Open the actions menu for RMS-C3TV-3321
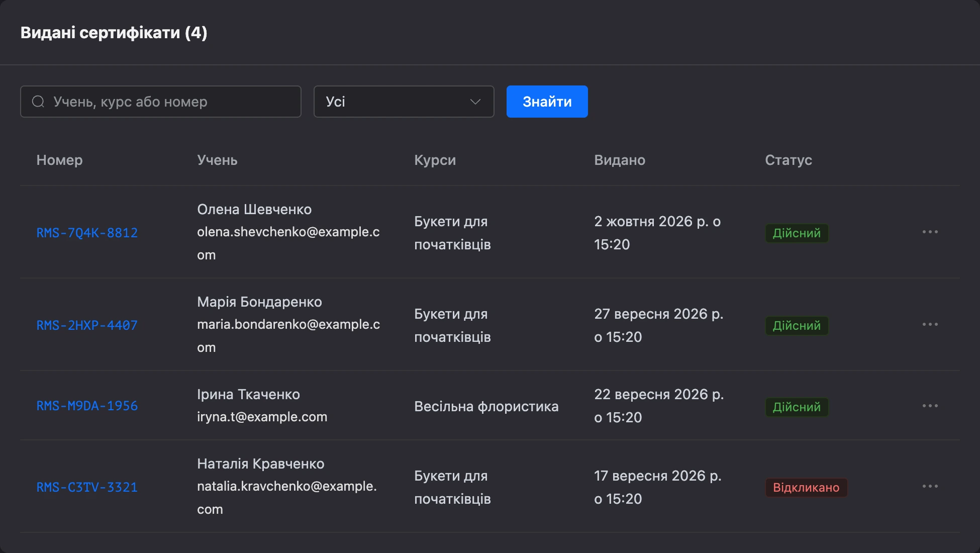980x553 pixels. point(930,486)
